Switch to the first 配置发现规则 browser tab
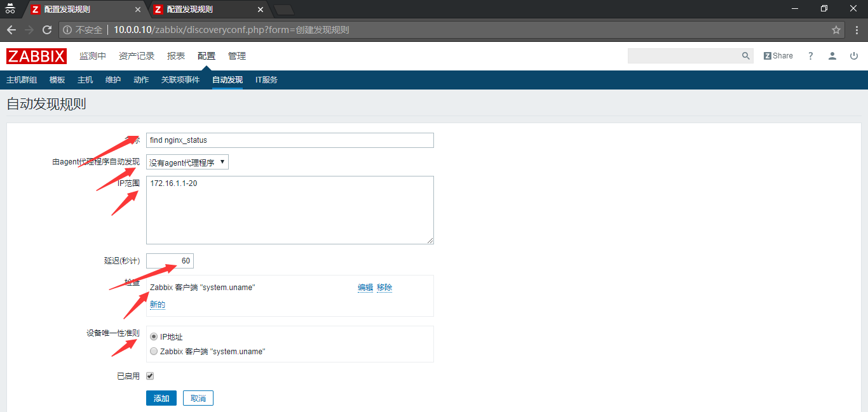The width and height of the screenshot is (868, 412). pos(86,10)
